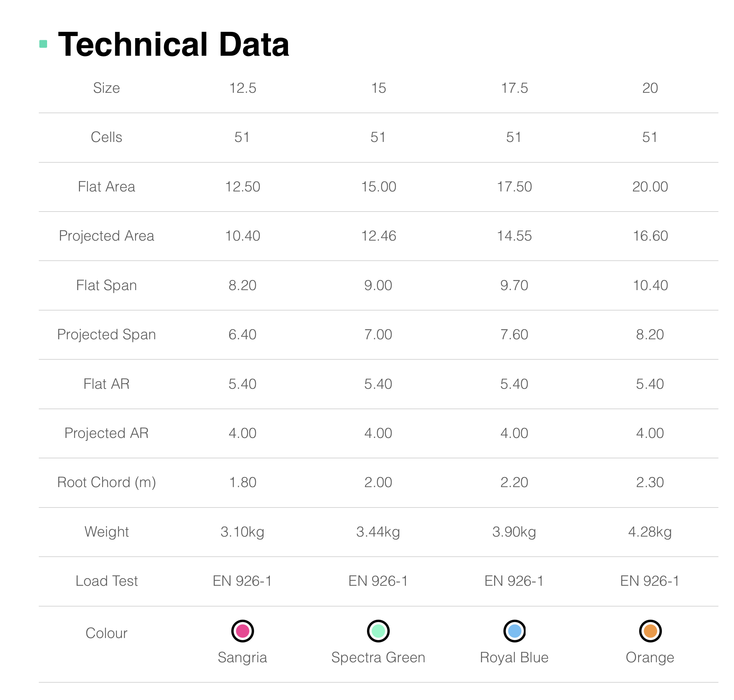734x700 pixels.
Task: Click the Orange colour name label
Action: [650, 657]
